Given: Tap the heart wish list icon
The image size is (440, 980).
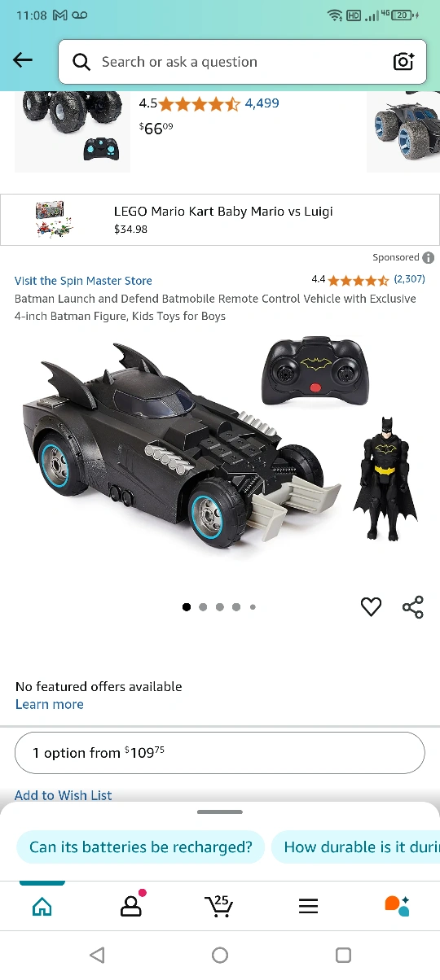Looking at the screenshot, I should pyautogui.click(x=371, y=606).
